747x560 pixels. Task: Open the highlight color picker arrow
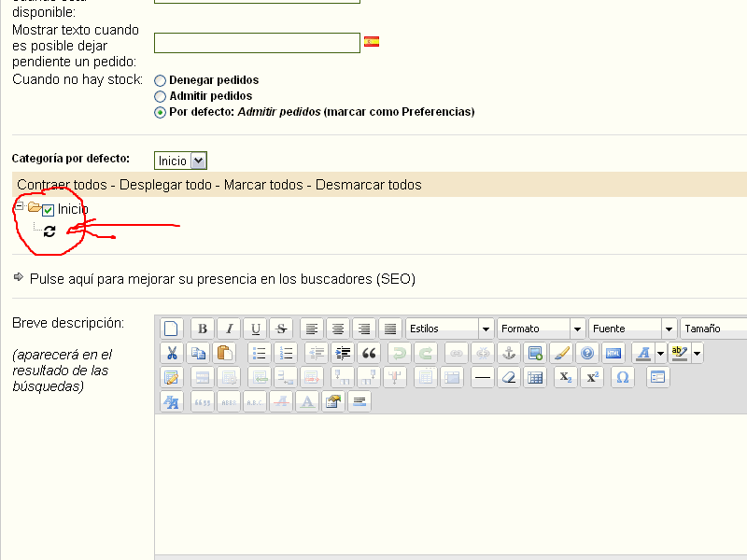[x=698, y=354]
